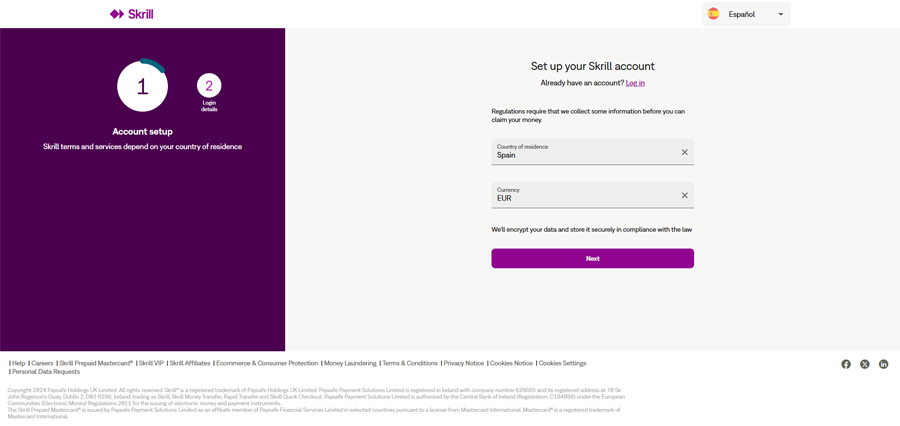Select step 1 Account setup circle
Image resolution: width=900 pixels, height=426 pixels.
142,86
